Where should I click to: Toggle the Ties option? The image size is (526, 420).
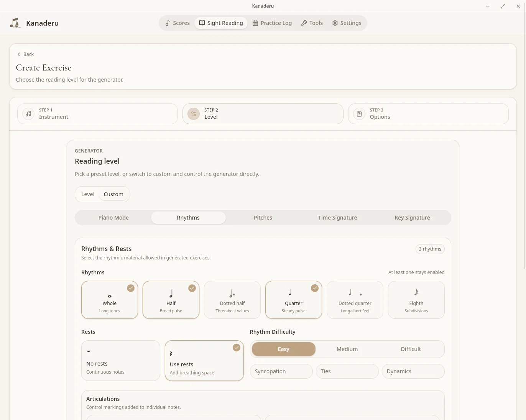347,371
